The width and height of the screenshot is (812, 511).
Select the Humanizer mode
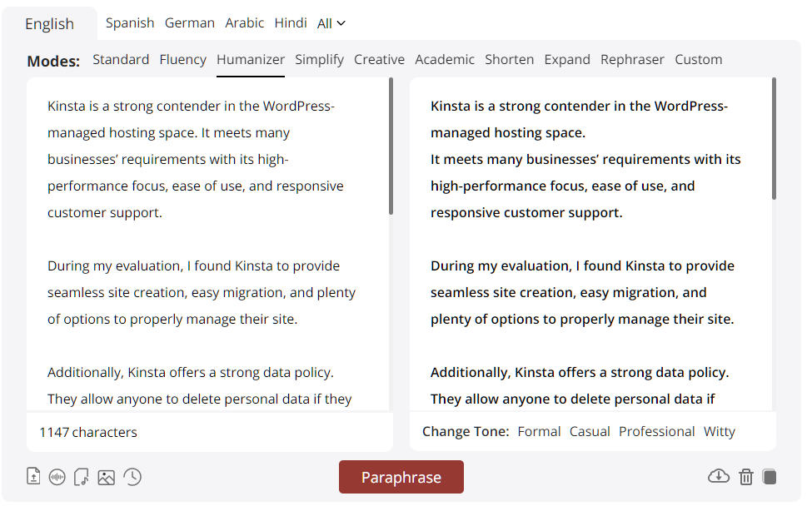click(251, 59)
